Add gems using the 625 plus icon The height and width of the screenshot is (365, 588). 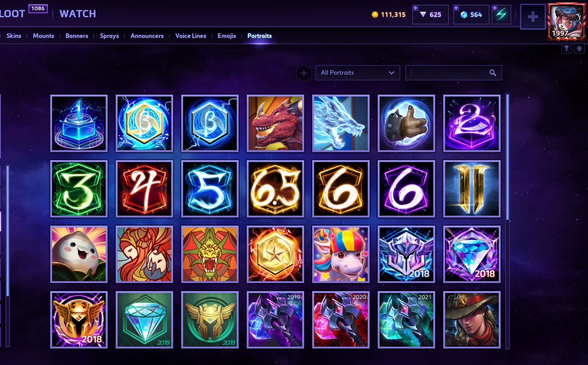(416, 8)
